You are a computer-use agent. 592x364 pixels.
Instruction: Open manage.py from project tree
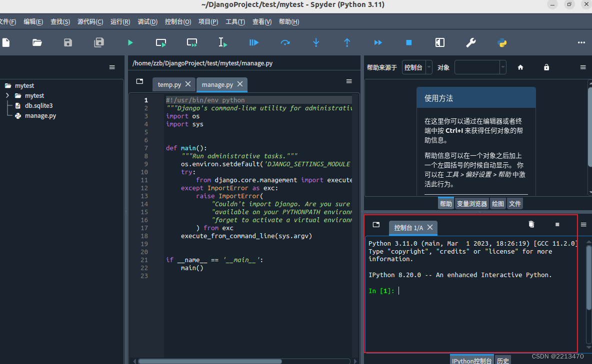[40, 116]
